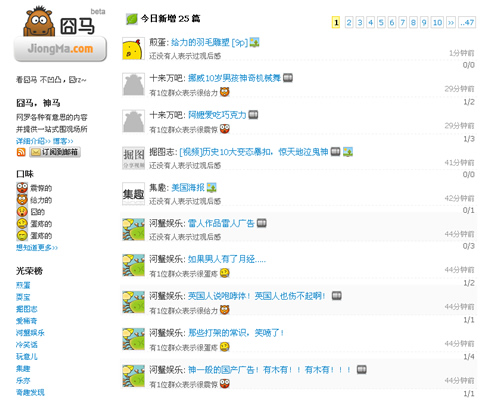Image resolution: width=500 pixels, height=400 pixels.
Task: Open the orange RSS feed icon
Action: click(21, 152)
